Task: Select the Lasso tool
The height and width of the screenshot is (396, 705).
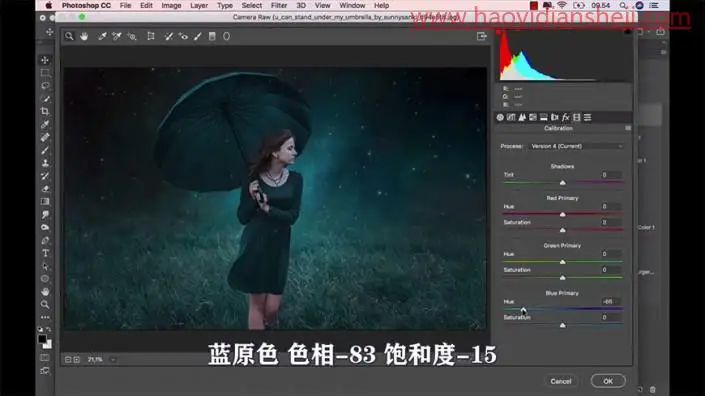Action: (x=45, y=85)
